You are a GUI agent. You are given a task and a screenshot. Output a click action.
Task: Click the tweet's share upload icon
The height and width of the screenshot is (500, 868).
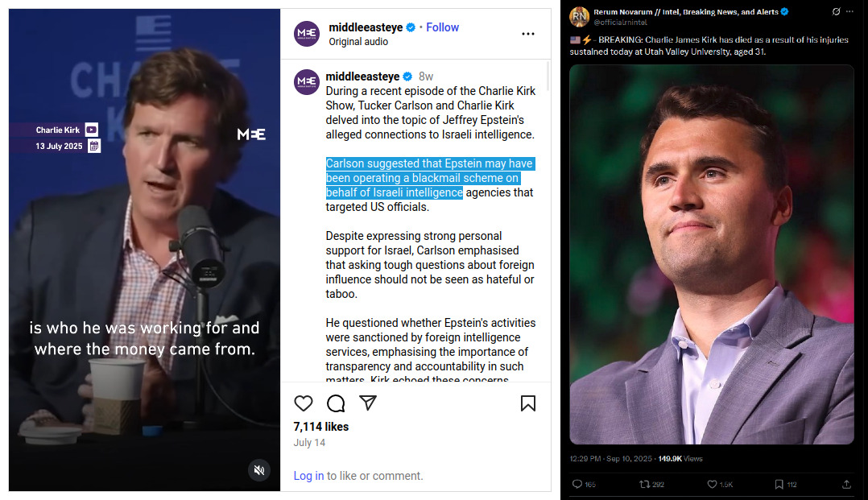846,484
